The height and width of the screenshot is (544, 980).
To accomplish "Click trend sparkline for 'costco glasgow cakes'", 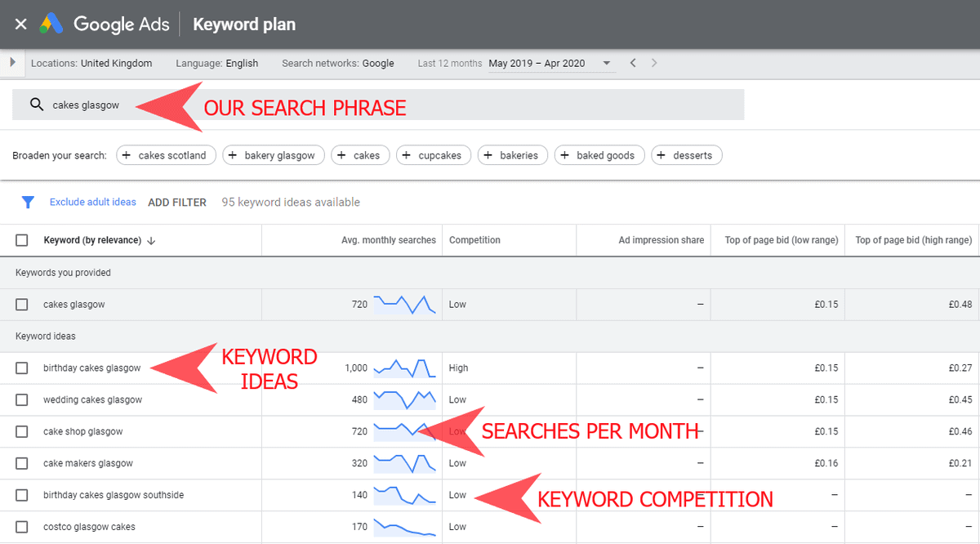I will [x=404, y=527].
